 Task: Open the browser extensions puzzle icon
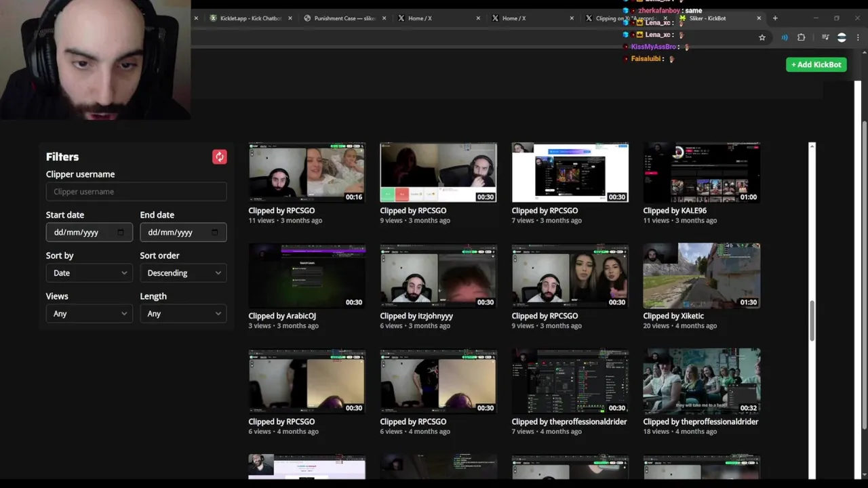(x=802, y=38)
